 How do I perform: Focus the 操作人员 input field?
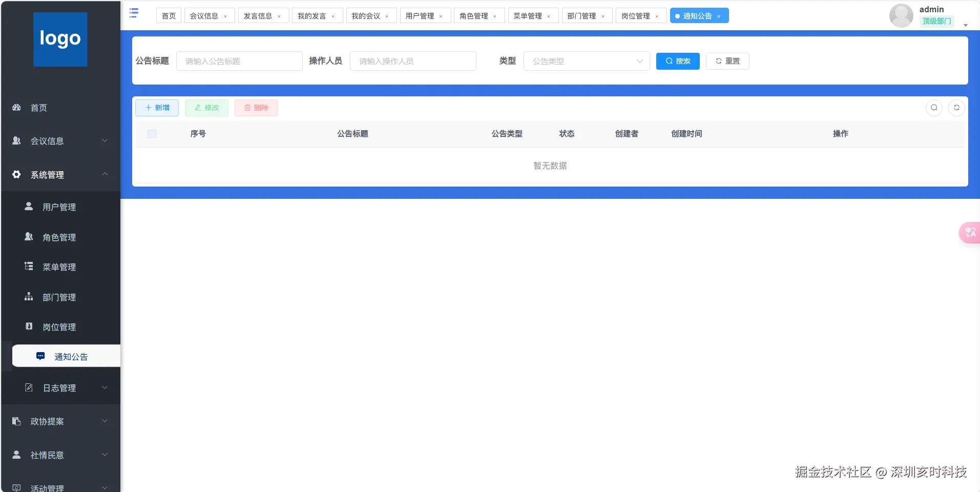pyautogui.click(x=413, y=61)
